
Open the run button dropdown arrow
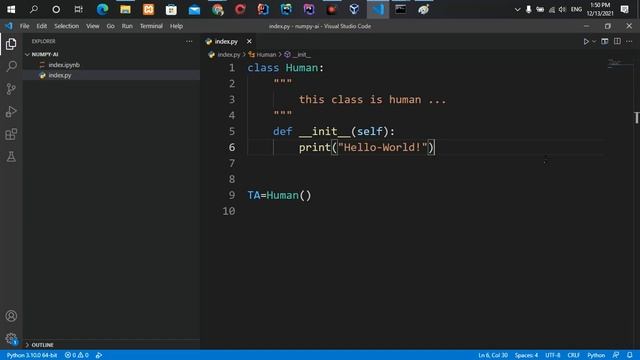click(x=594, y=41)
